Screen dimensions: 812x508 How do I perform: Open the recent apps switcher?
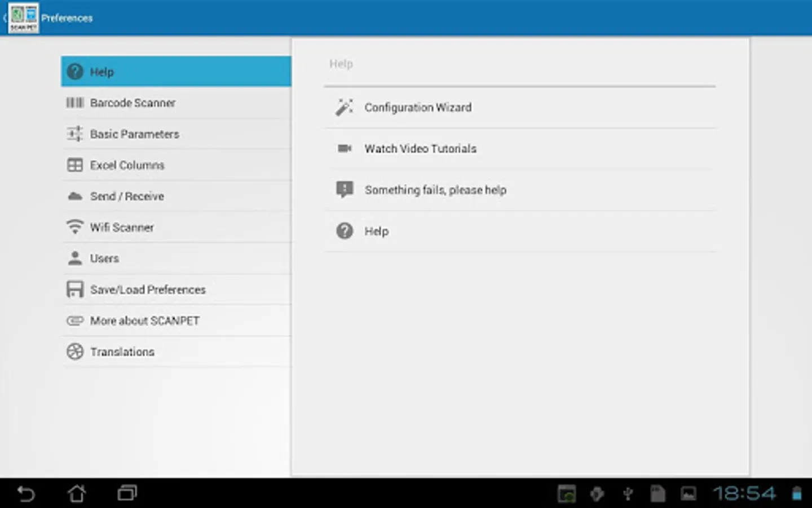[x=127, y=494]
